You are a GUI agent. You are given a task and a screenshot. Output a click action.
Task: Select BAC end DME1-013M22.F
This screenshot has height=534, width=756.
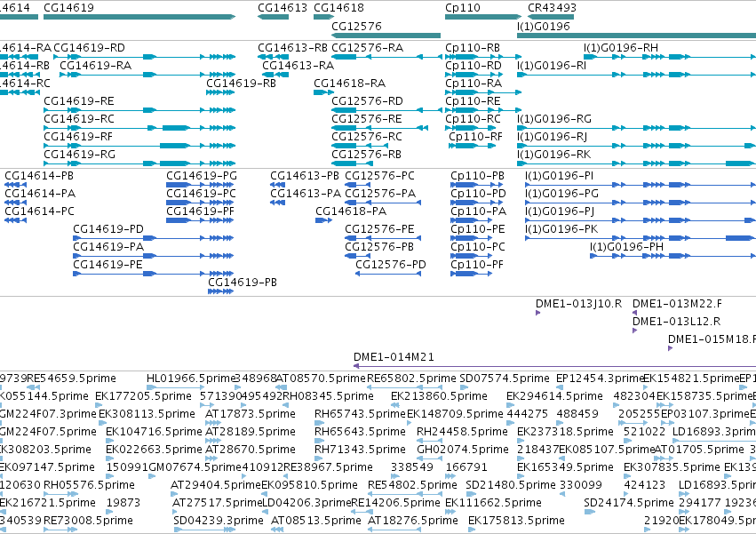(634, 313)
